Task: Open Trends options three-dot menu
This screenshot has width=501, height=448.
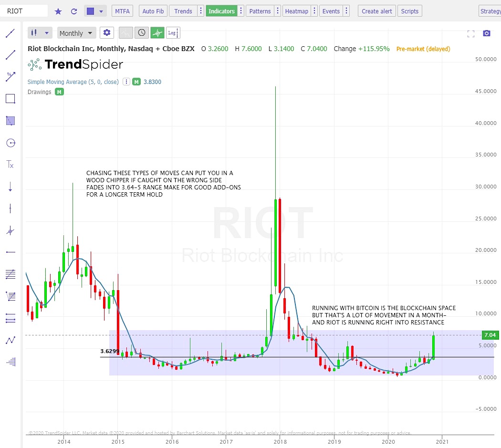Action: [201, 11]
